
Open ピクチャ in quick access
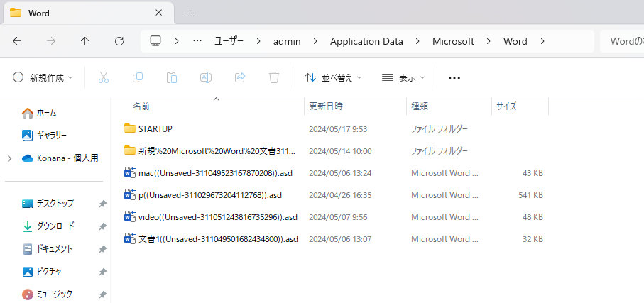click(x=43, y=271)
